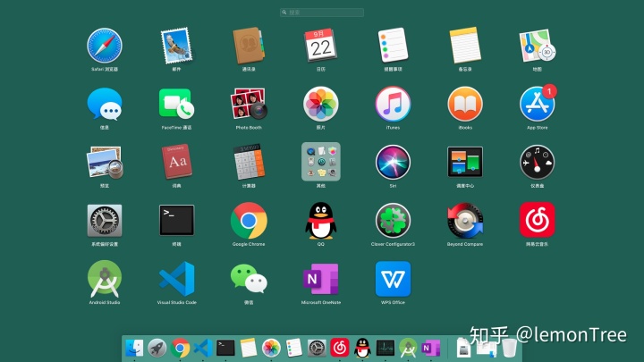Open the yellow Notes app in the Launchpad grid
The width and height of the screenshot is (644, 362).
(x=465, y=46)
